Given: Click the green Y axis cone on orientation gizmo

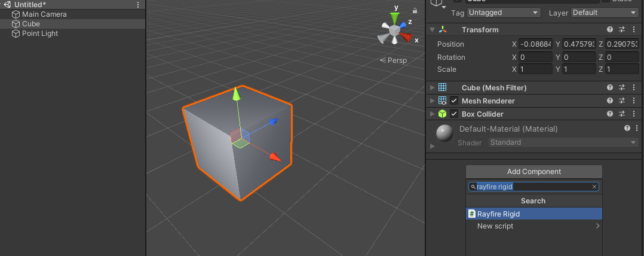Looking at the screenshot, I should pos(395,18).
